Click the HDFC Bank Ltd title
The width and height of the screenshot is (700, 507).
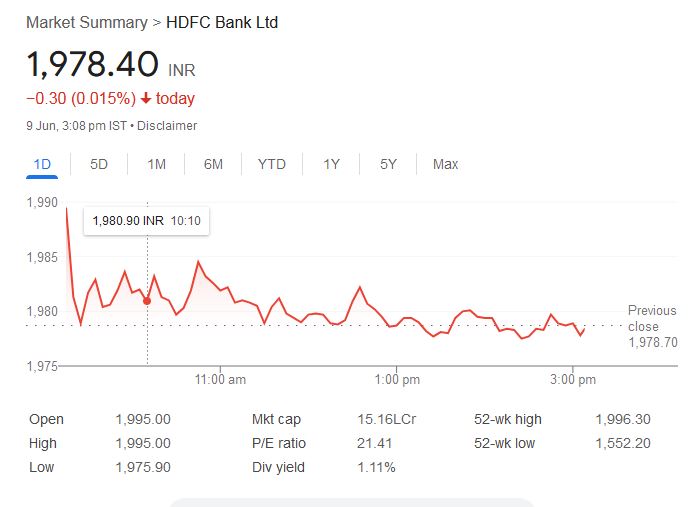click(x=222, y=22)
